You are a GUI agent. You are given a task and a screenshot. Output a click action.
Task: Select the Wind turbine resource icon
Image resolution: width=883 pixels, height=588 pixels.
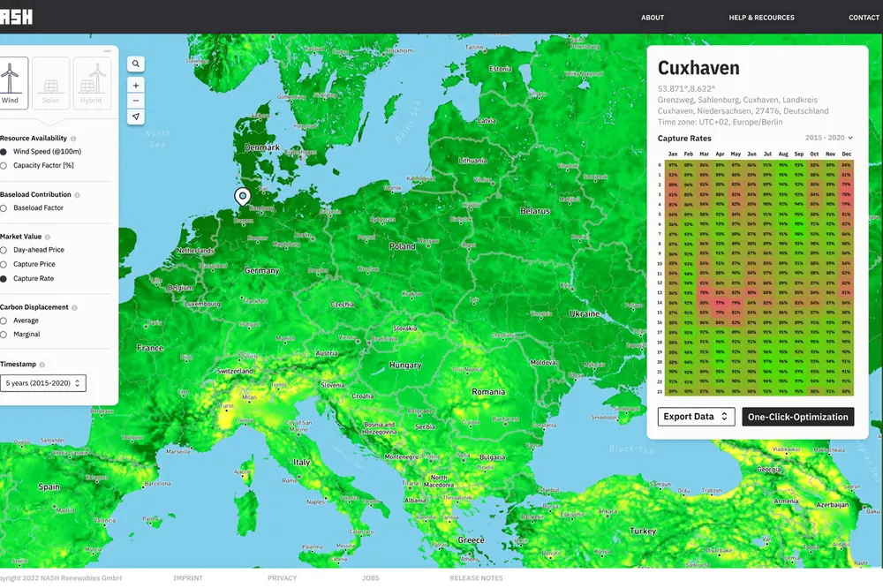[10, 83]
